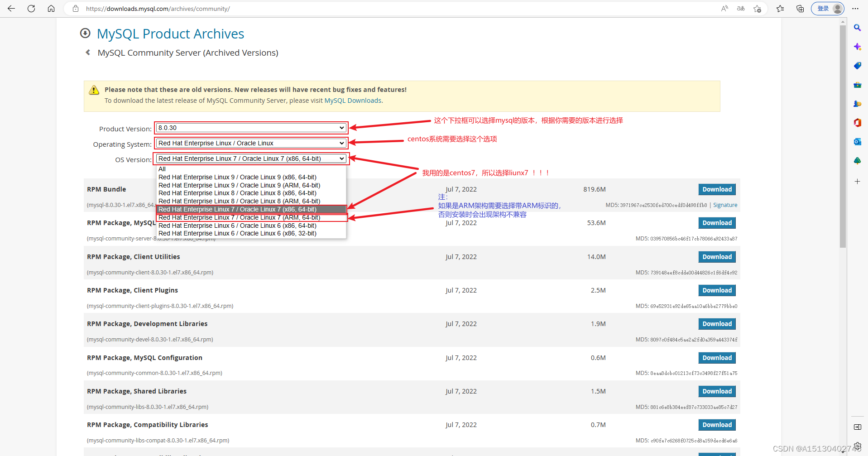Follow the MySQL Downloads link
Viewport: 868px width, 456px height.
click(353, 100)
